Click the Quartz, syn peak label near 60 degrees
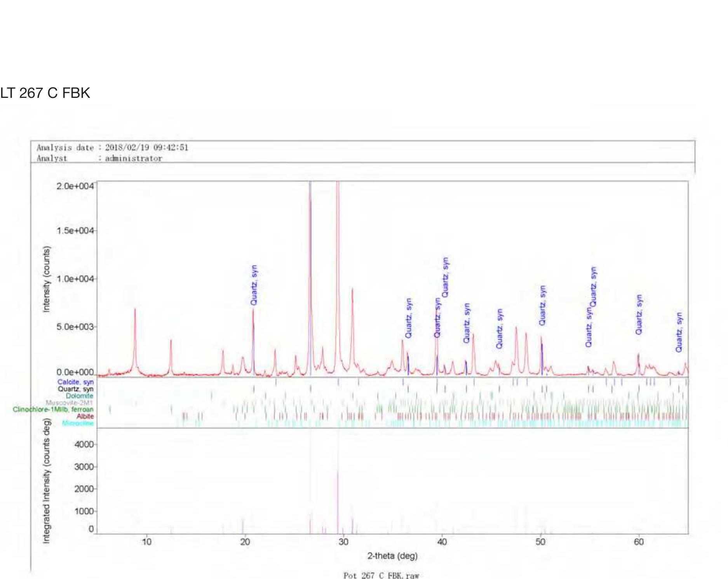728x579 pixels. click(x=639, y=315)
